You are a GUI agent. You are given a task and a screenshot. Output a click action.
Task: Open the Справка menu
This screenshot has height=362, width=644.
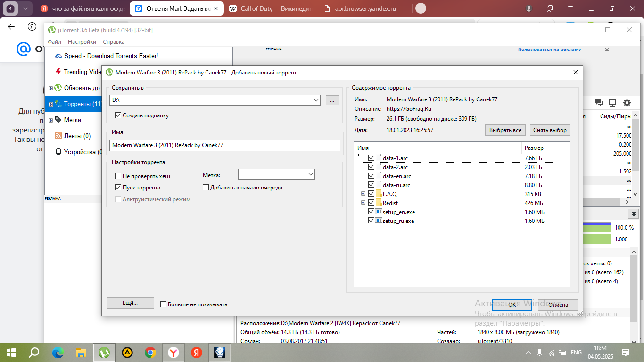click(113, 42)
